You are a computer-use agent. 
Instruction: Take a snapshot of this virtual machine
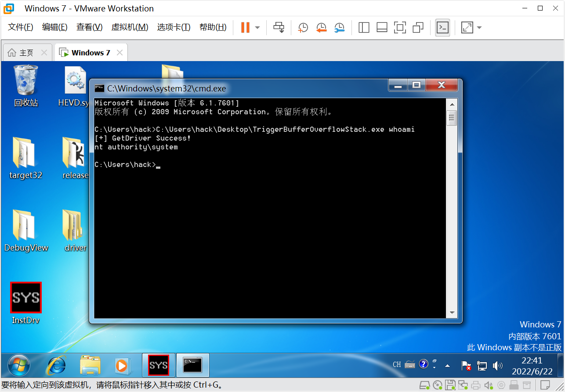point(303,28)
